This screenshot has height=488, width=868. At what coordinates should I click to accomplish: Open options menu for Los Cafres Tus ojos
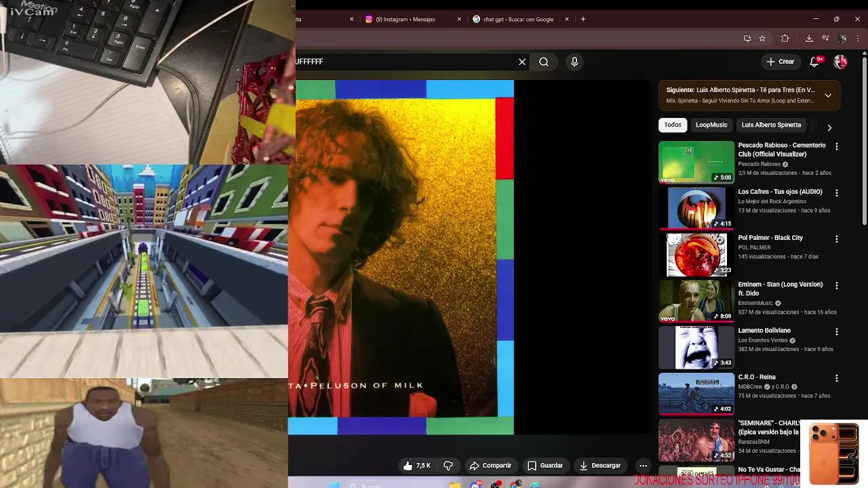pyautogui.click(x=836, y=193)
